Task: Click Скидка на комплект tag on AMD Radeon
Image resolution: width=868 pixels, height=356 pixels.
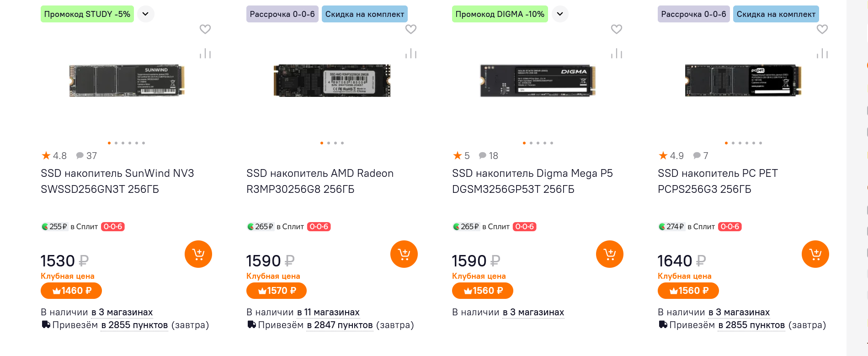Action: tap(364, 14)
